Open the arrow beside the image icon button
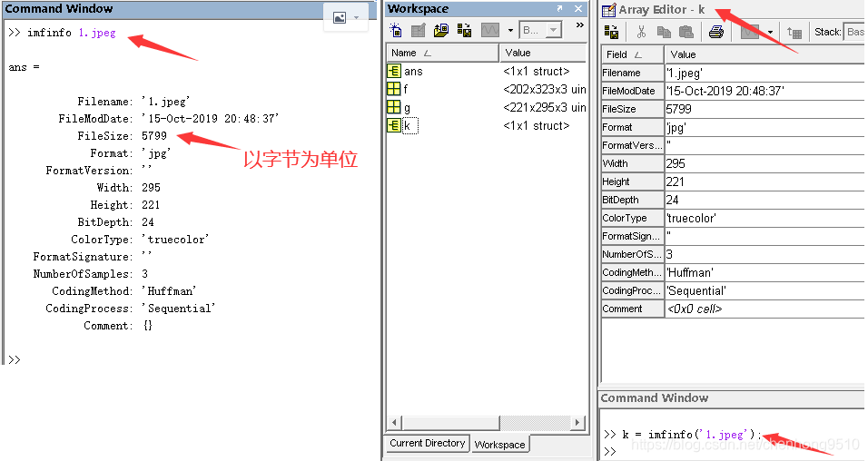 [357, 18]
